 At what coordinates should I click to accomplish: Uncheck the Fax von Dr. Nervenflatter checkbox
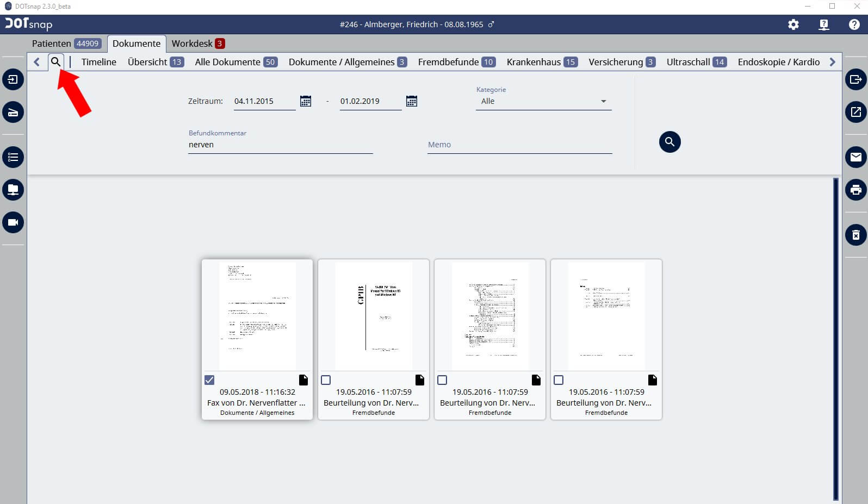pos(209,380)
